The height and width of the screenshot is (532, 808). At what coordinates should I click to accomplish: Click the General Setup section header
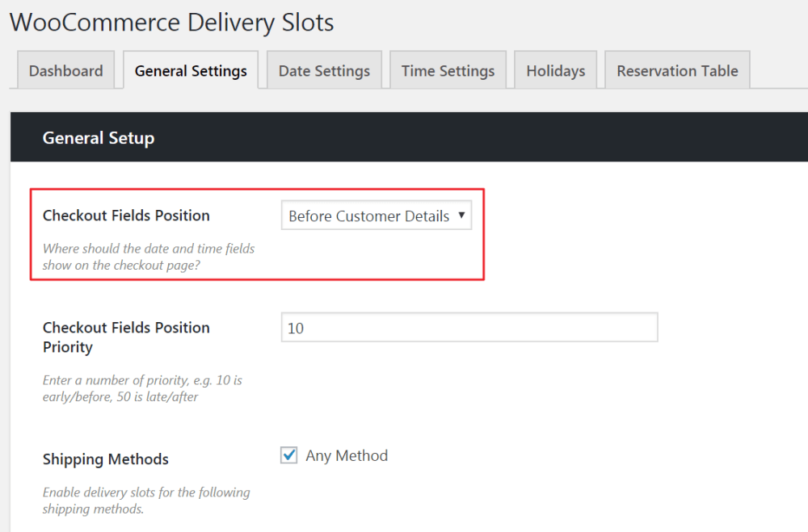coord(99,138)
